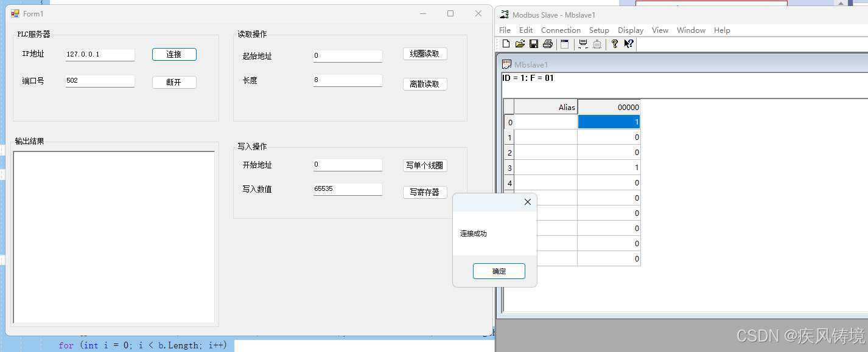Viewport: 868px width, 352px height.
Task: Click inside the 输出结果 output text box
Action: 114,237
